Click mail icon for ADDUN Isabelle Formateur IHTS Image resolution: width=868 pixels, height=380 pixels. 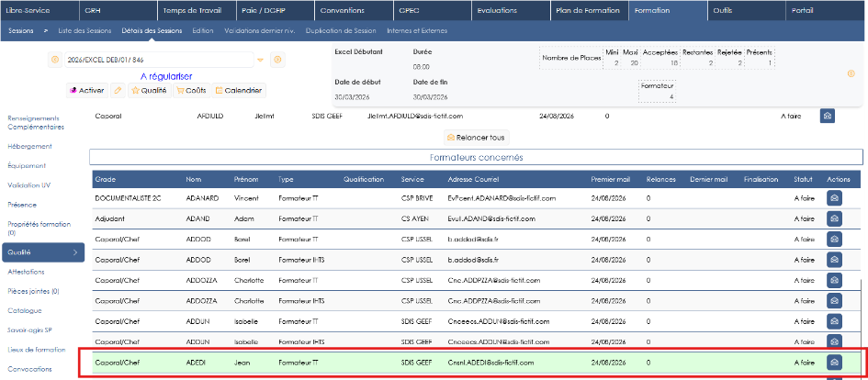[834, 341]
